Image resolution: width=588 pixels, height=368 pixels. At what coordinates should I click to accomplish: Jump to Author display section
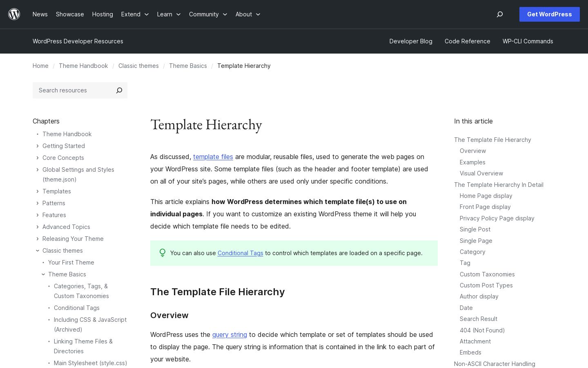479,296
